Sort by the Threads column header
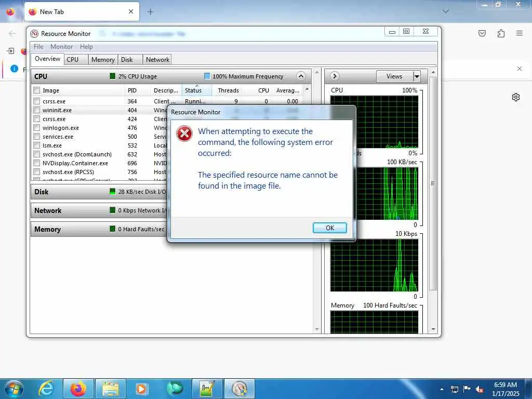 [x=228, y=90]
